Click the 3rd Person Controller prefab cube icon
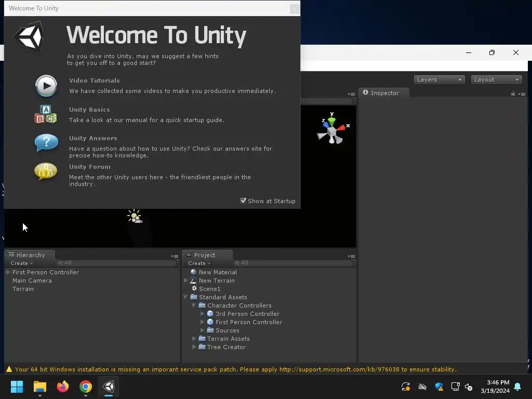 coord(210,313)
